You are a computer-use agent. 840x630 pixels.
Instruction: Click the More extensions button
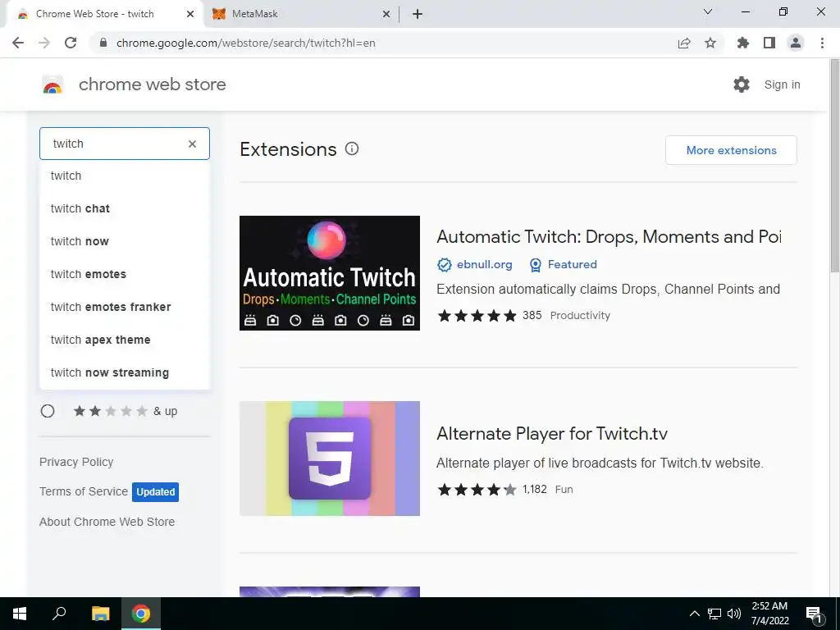click(x=731, y=150)
